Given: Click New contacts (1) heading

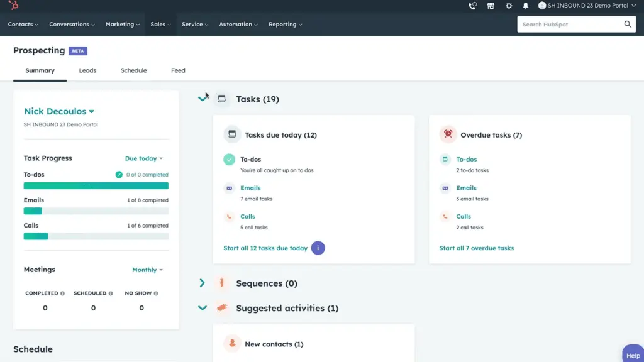Looking at the screenshot, I should pos(274,344).
